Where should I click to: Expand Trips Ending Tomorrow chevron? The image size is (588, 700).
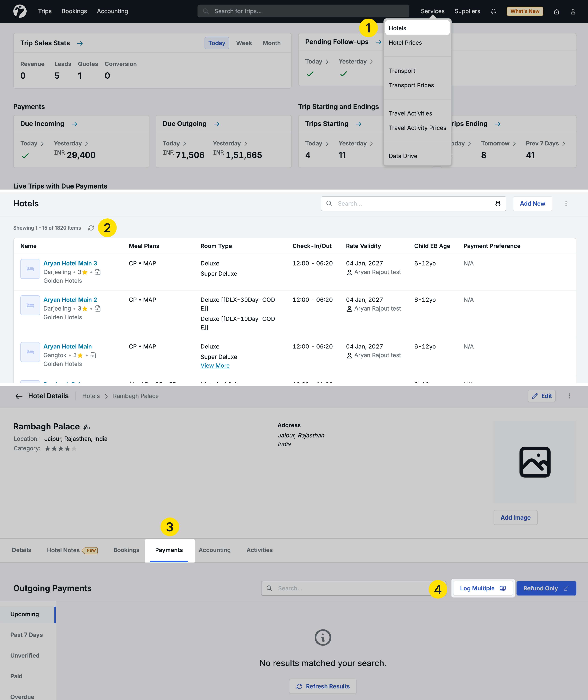[x=514, y=144]
